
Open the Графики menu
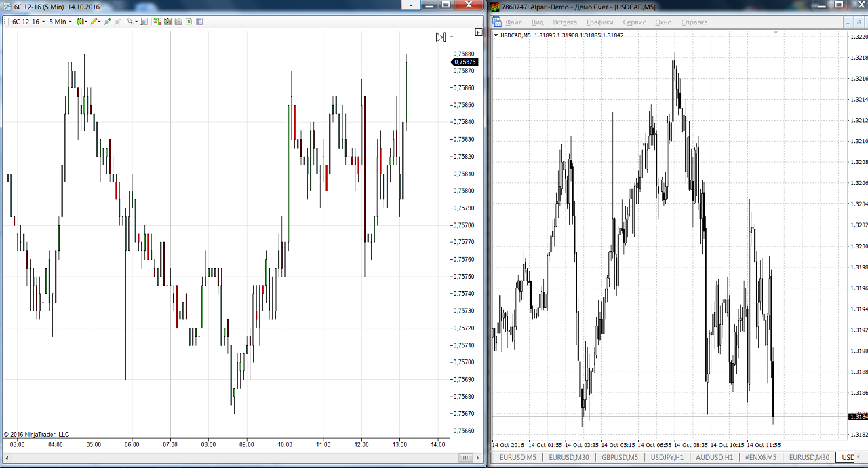click(599, 22)
